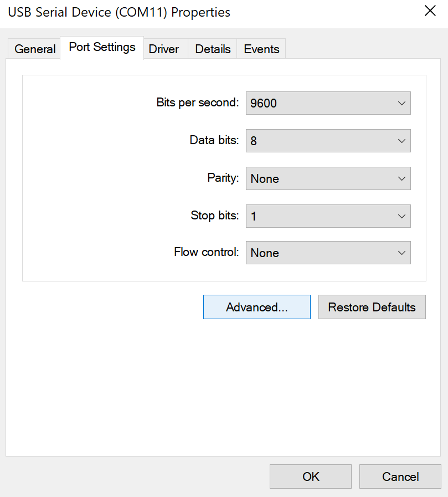The image size is (448, 497).
Task: Click the chevron arrow on Data bits field
Action: pos(401,141)
